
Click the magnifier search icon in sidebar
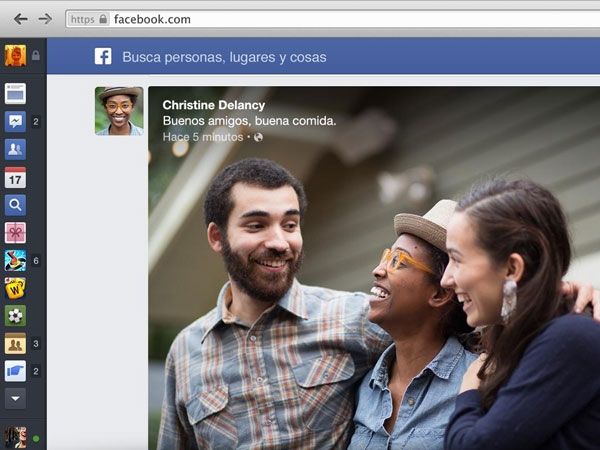15,205
